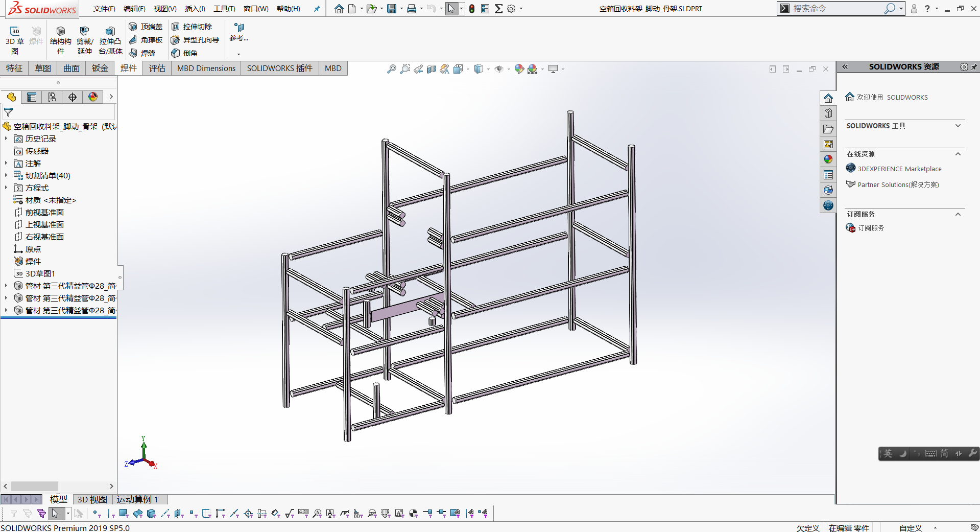The image size is (980, 532).
Task: Collapse the 在线资源 section
Action: pos(958,154)
